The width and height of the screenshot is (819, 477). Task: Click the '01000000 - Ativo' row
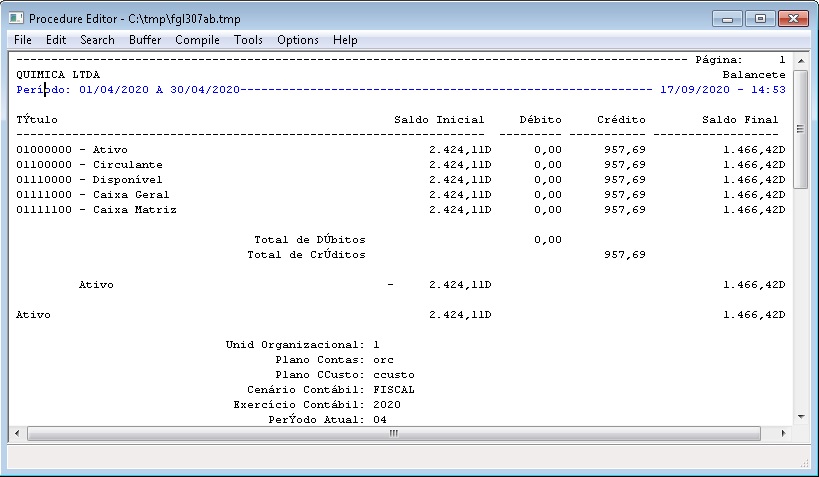click(x=401, y=150)
